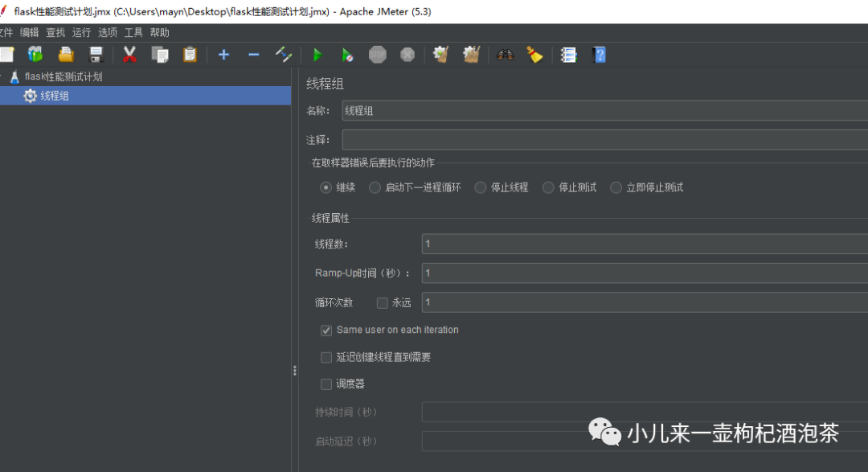Start the test with the green play icon
Screen dimensions: 868x472
tap(317, 54)
